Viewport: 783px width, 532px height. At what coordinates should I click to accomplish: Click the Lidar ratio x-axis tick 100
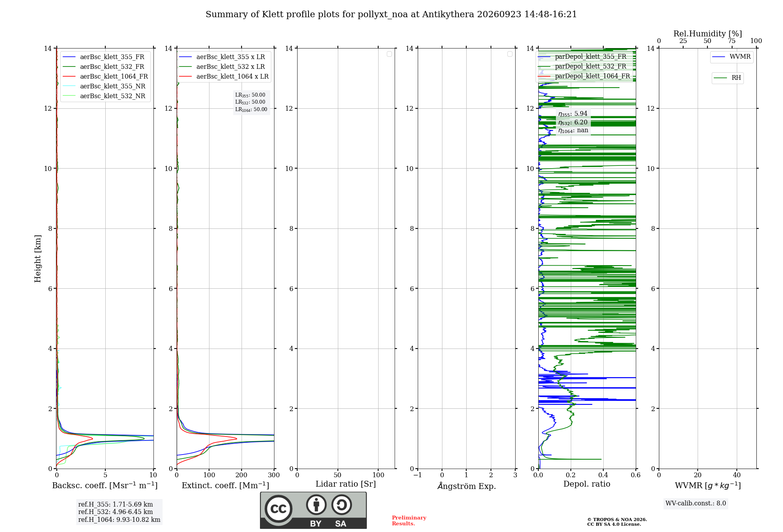[x=378, y=475]
